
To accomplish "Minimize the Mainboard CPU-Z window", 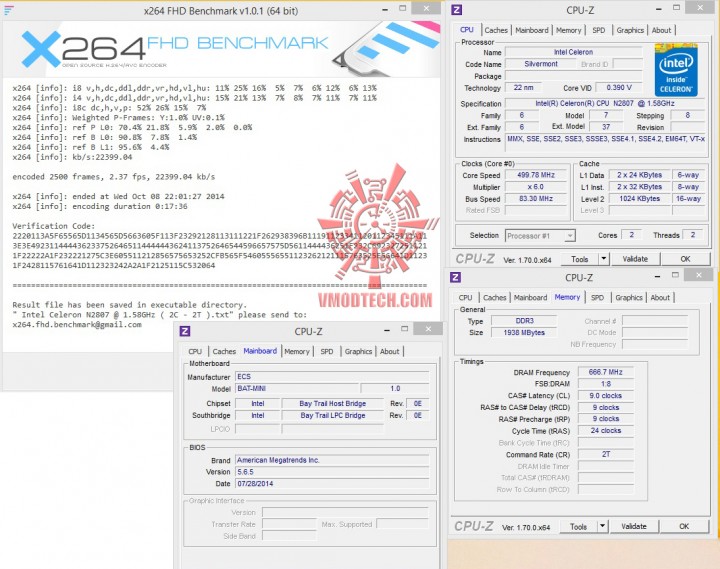I will tap(387, 330).
